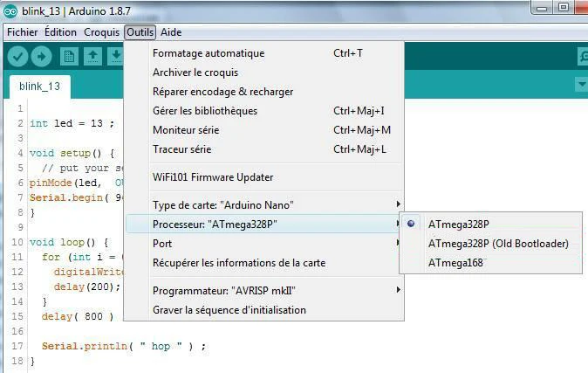Click the Open sketch up-arrow icon
Screen dimensions: 588x373
(92, 57)
